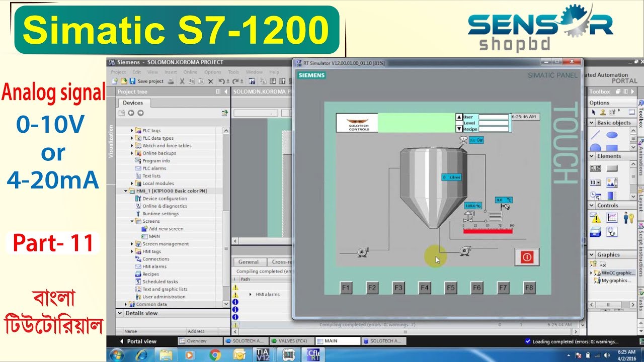Collapse the Details view panel
Screen dimensions: 644x362
[x=120, y=313]
